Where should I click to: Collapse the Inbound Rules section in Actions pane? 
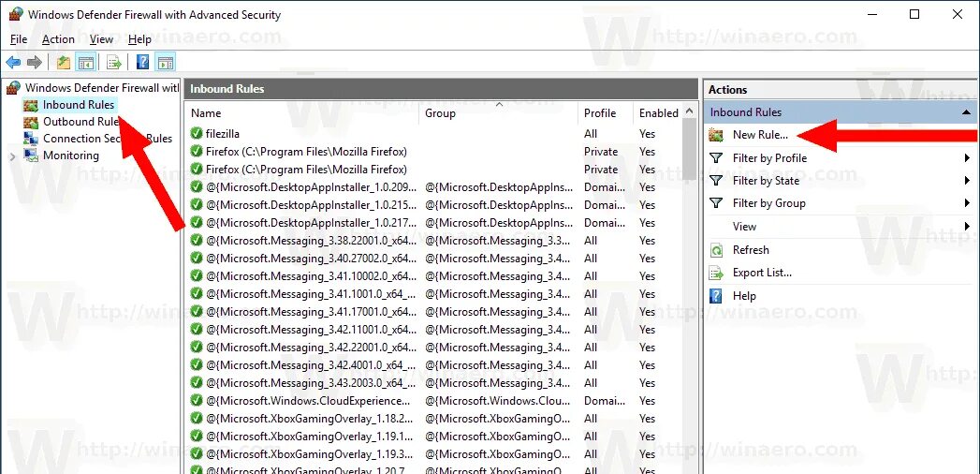coord(966,112)
